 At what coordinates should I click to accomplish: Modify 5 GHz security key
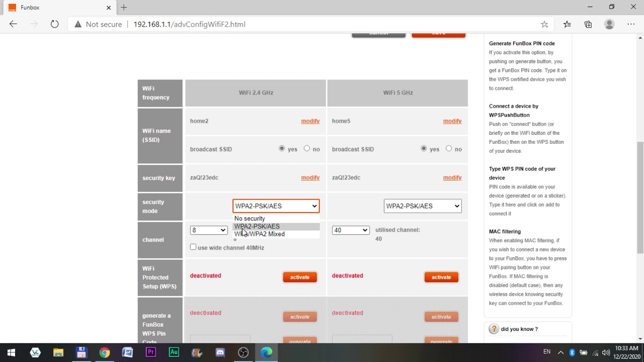tap(452, 177)
